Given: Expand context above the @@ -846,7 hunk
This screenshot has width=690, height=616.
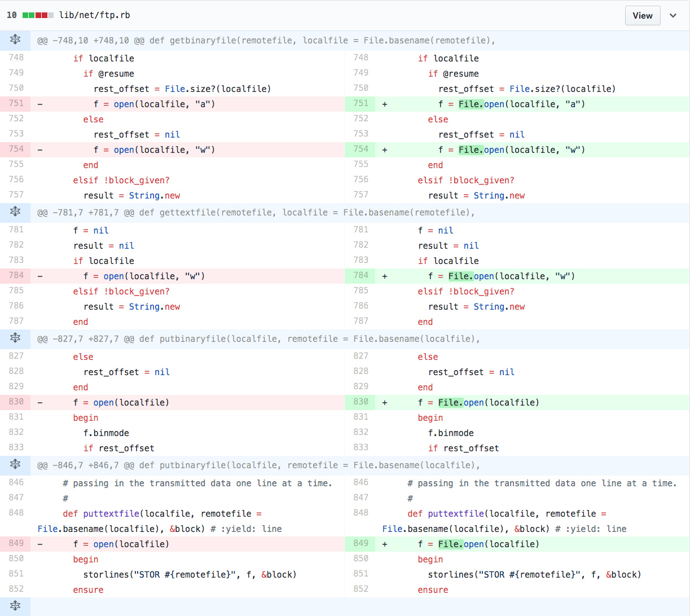Looking at the screenshot, I should pos(15,464).
